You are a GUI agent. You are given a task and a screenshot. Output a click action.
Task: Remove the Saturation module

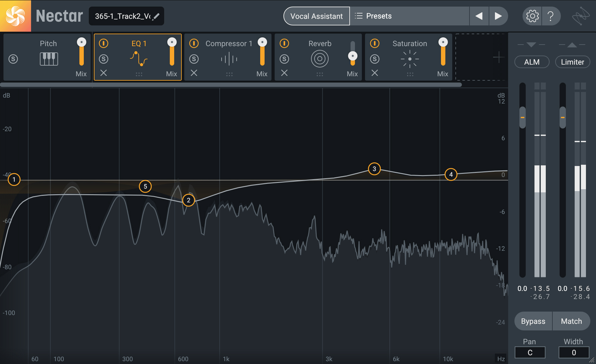click(375, 73)
